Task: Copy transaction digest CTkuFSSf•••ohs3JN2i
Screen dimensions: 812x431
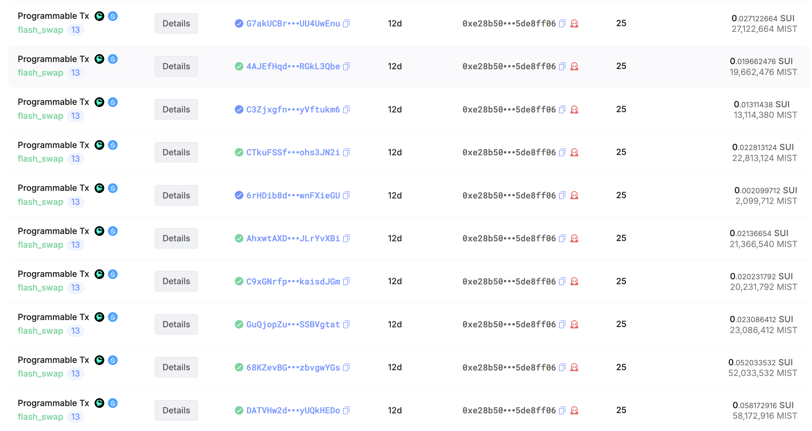Action: (346, 152)
